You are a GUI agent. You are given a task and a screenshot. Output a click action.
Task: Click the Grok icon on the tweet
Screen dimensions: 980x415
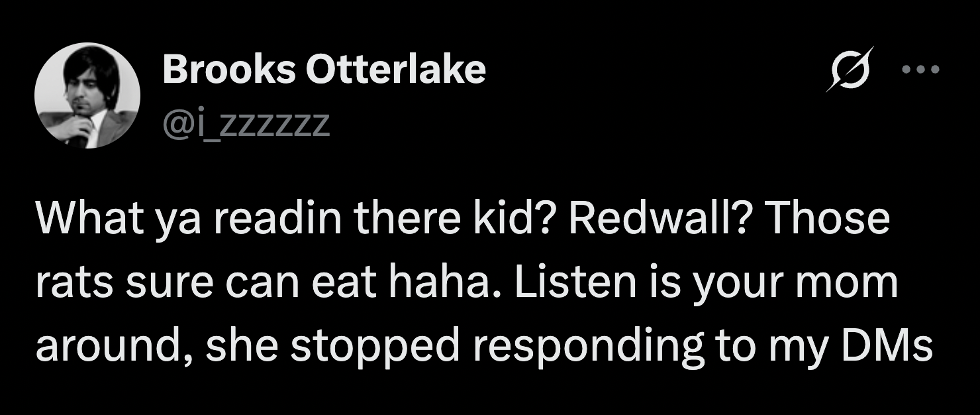(850, 69)
